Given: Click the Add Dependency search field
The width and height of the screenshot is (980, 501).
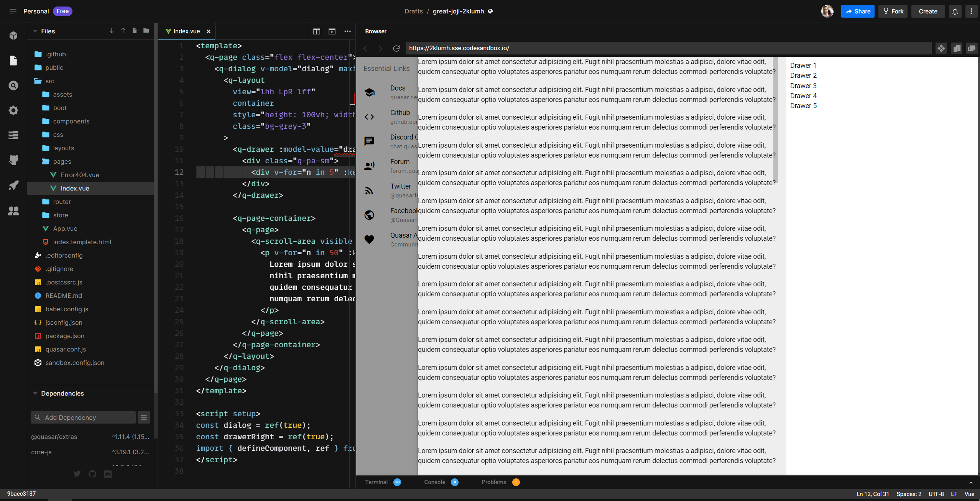Looking at the screenshot, I should click(x=83, y=417).
